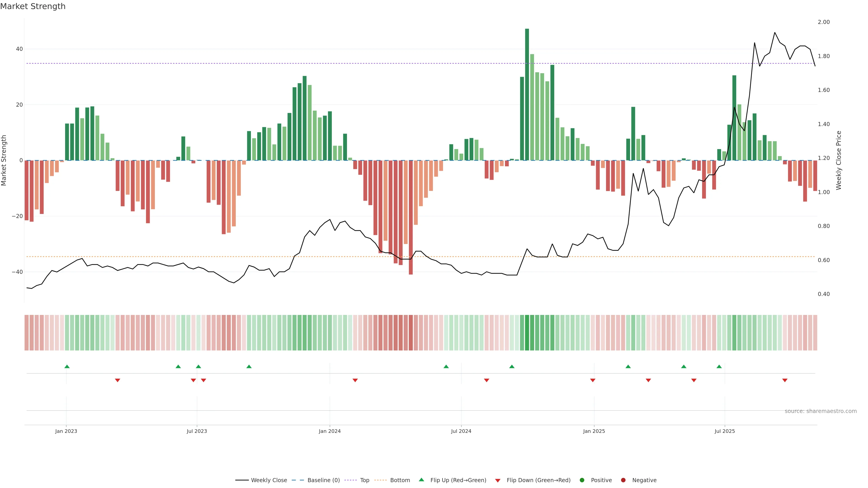Click the Market Strength chart title
868x488 pixels.
[33, 6]
